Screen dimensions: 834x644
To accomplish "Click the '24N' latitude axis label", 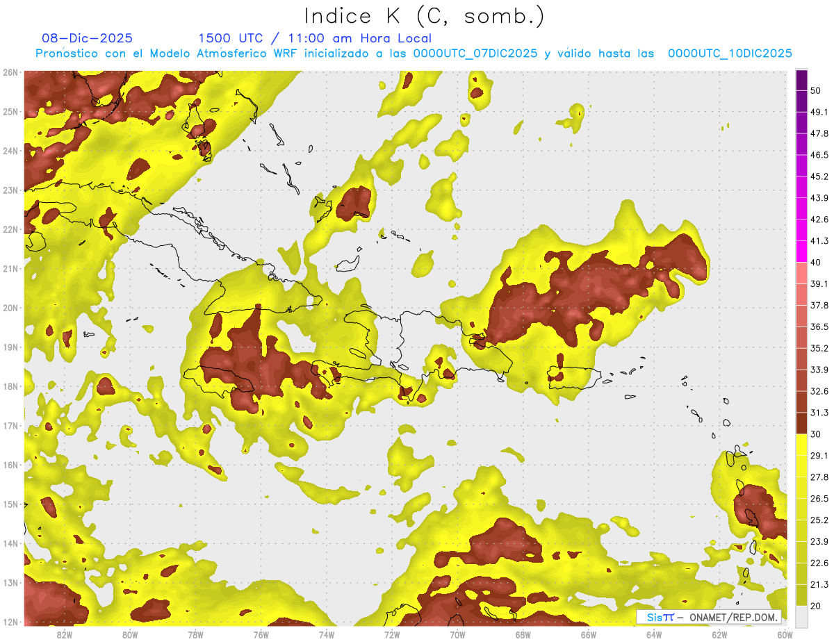I will coord(10,151).
